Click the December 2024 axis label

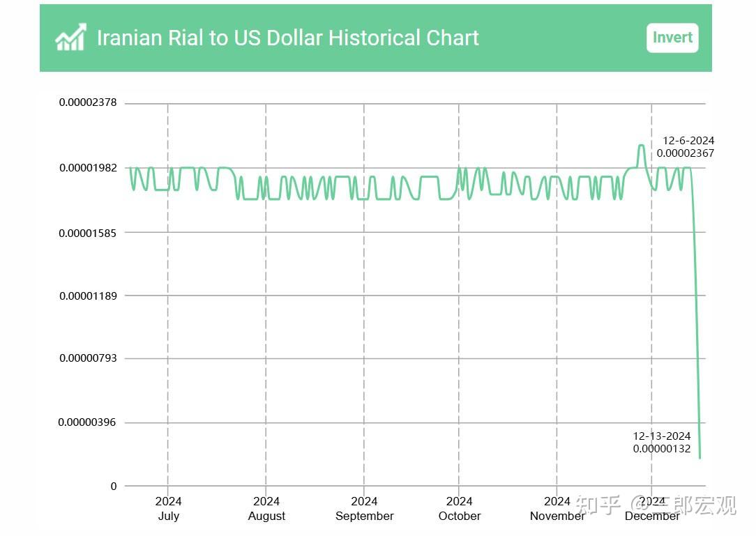652,509
